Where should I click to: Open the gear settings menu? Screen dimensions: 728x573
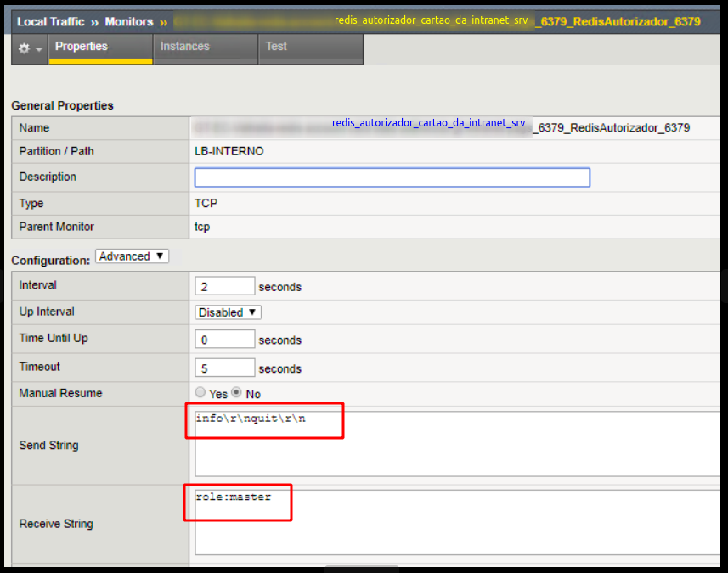click(x=30, y=48)
